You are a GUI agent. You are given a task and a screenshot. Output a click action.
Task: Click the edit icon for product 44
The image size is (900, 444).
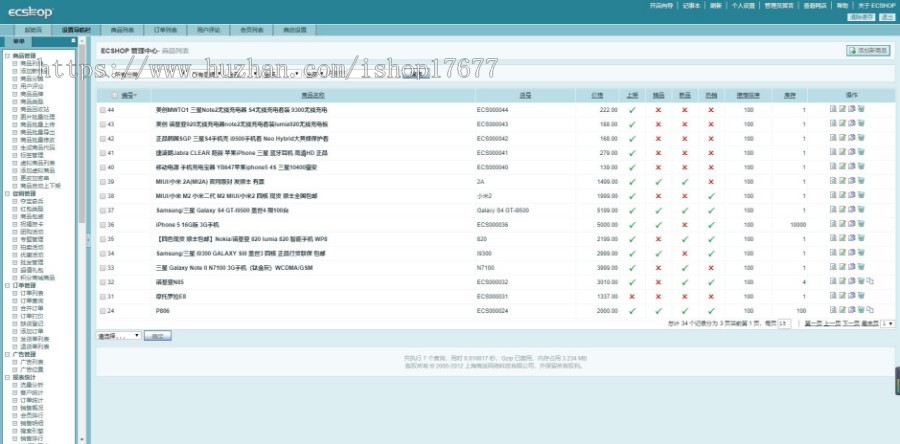(842, 108)
